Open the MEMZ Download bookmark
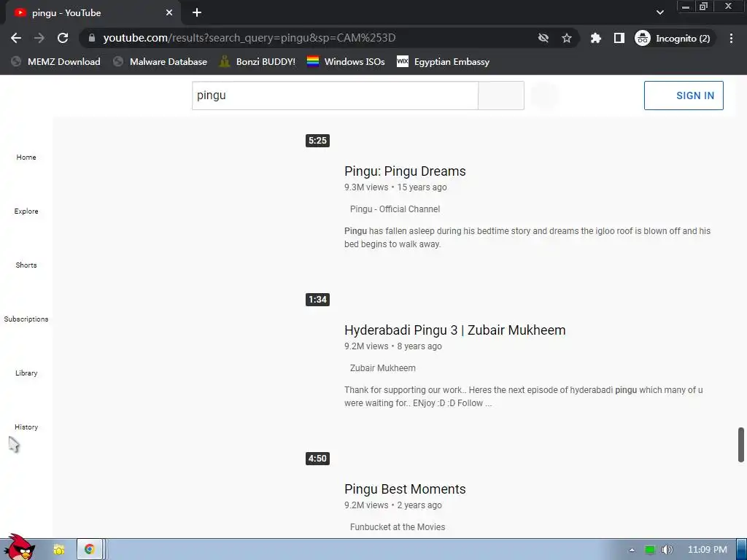This screenshot has width=747, height=560. pos(56,61)
